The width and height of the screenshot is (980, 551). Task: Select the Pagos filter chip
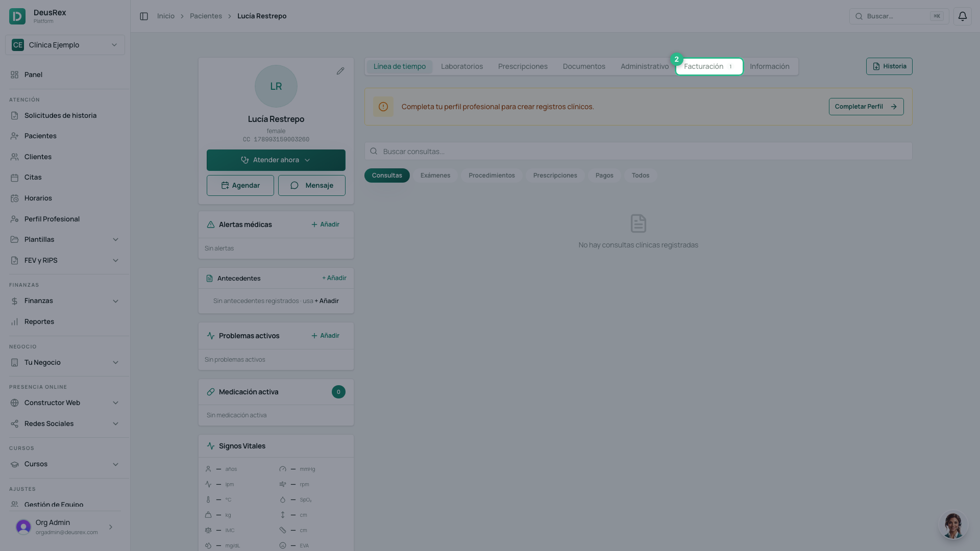coord(604,176)
